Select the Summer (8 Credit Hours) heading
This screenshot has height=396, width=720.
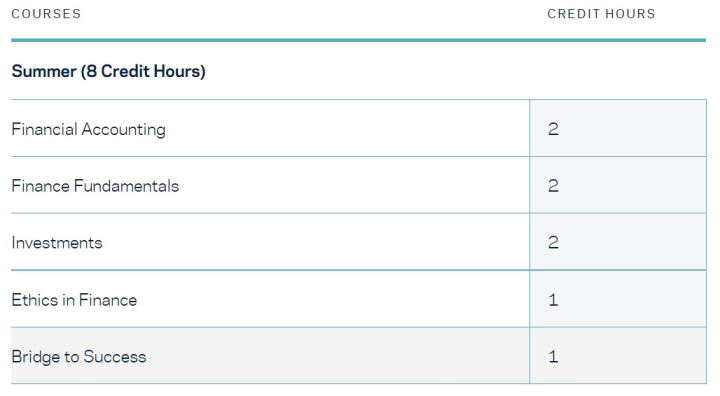(x=108, y=71)
